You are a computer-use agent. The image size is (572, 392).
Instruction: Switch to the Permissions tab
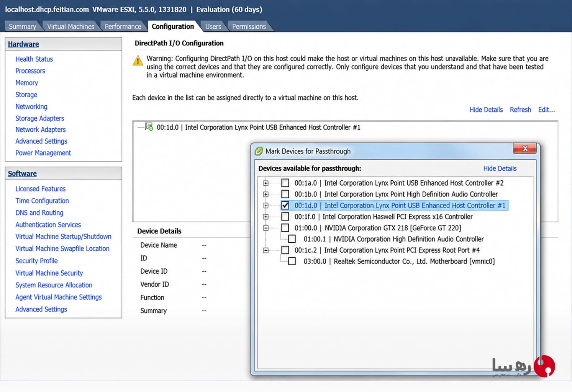coord(249,26)
